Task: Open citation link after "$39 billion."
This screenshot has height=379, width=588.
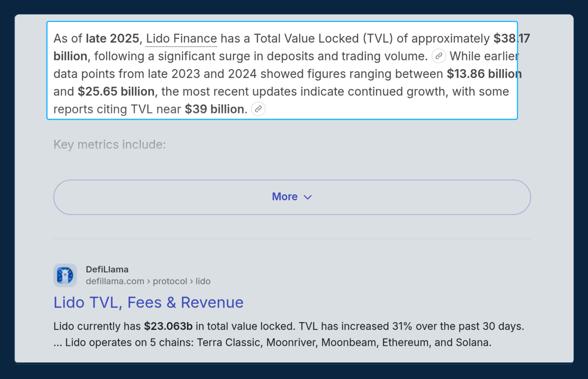Action: (x=258, y=109)
